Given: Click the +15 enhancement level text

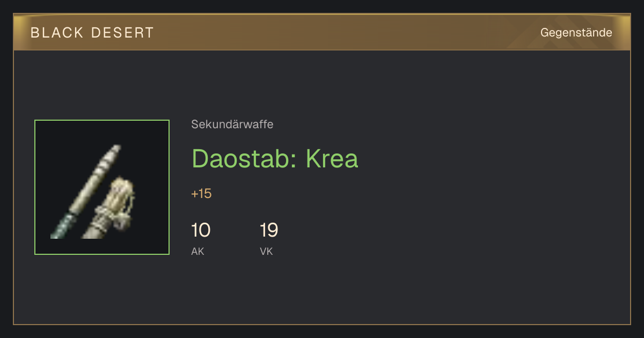Looking at the screenshot, I should pyautogui.click(x=201, y=194).
